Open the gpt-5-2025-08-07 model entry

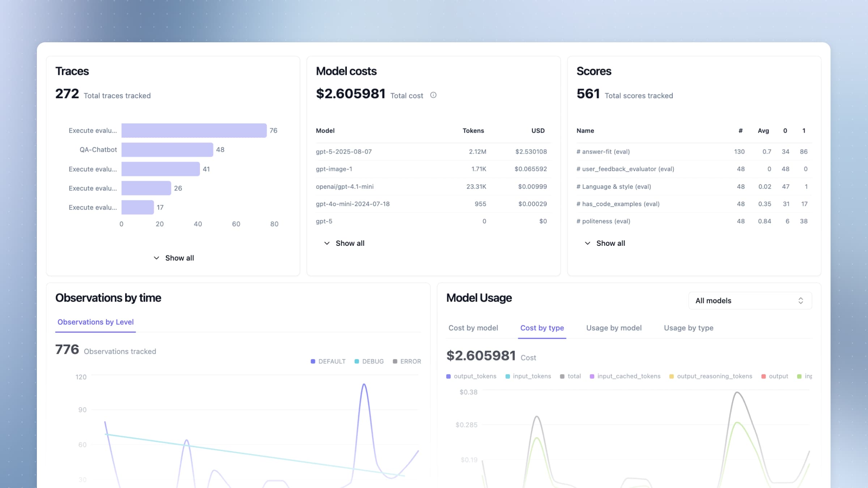click(x=344, y=152)
